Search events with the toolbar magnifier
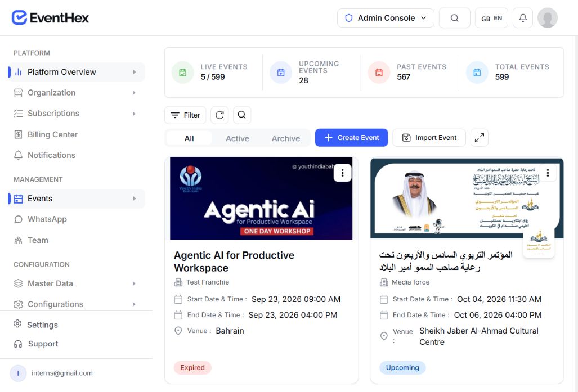Image resolution: width=578 pixels, height=392 pixels. click(242, 115)
